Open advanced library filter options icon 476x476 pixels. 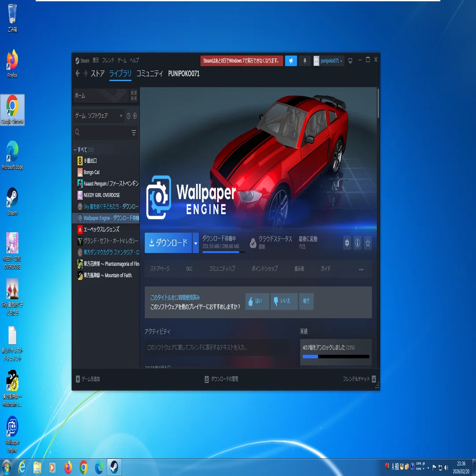[x=134, y=133]
